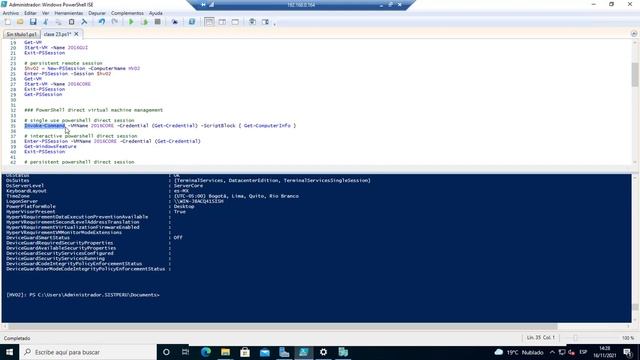Open the notification center icon

[x=628, y=352]
